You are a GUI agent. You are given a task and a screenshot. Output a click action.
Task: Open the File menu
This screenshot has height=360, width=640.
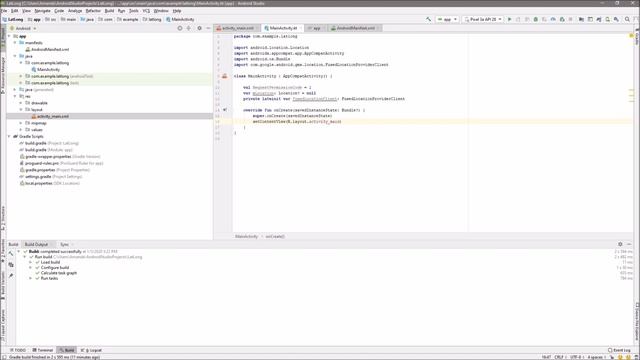point(4,11)
